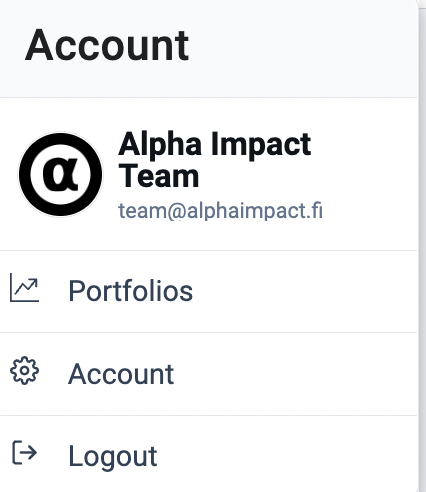This screenshot has height=492, width=426.
Task: Click the gear icon beside Account
Action: pos(24,371)
